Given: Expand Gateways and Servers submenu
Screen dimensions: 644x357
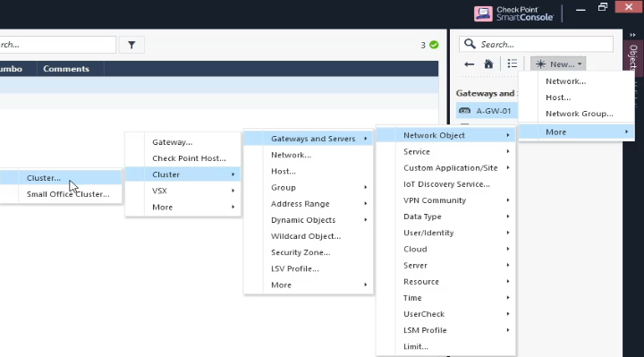Looking at the screenshot, I should (308, 139).
